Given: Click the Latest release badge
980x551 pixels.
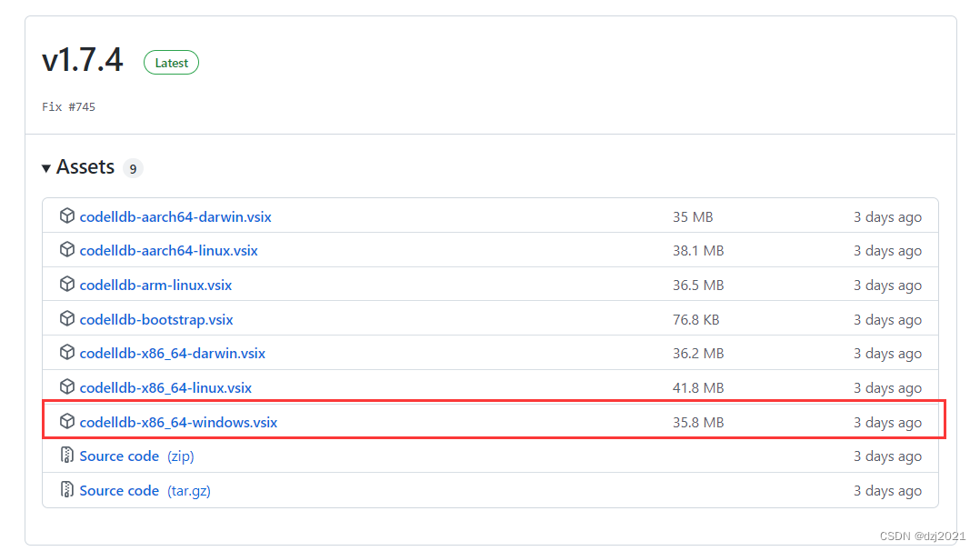Looking at the screenshot, I should (x=171, y=62).
